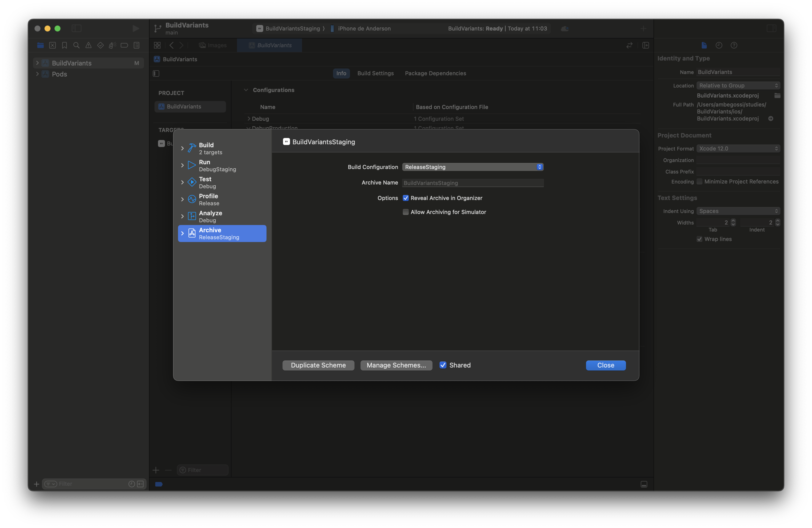Go back with the left arrow
The width and height of the screenshot is (812, 528).
pyautogui.click(x=171, y=45)
